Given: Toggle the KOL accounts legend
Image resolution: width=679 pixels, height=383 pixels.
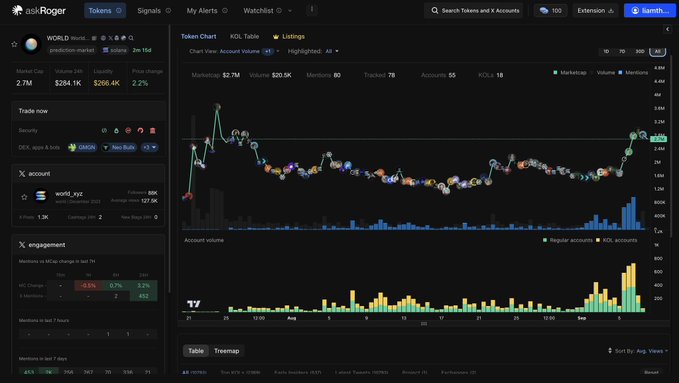Looking at the screenshot, I should point(617,240).
